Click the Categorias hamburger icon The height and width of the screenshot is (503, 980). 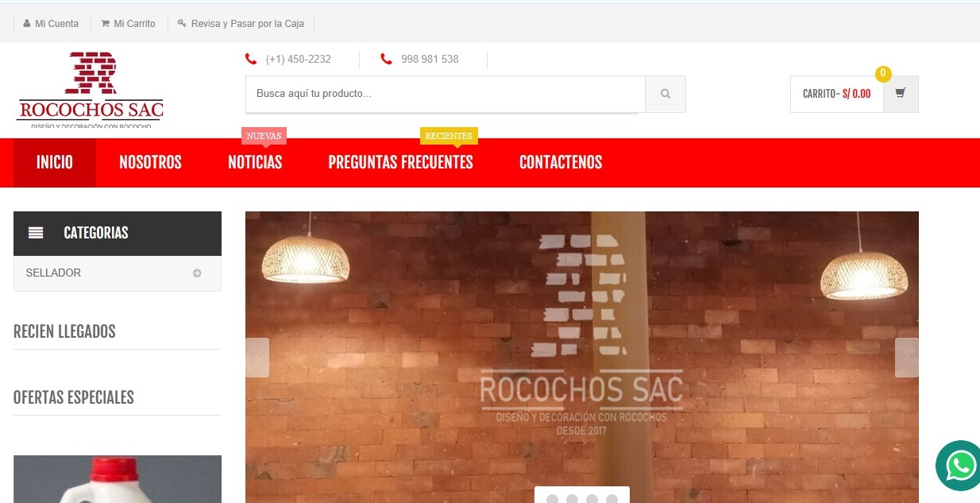(36, 233)
